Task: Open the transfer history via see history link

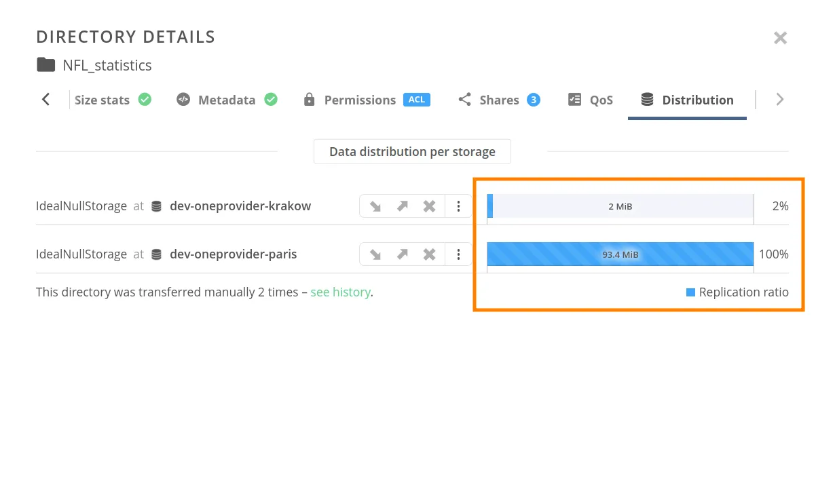Action: point(340,292)
